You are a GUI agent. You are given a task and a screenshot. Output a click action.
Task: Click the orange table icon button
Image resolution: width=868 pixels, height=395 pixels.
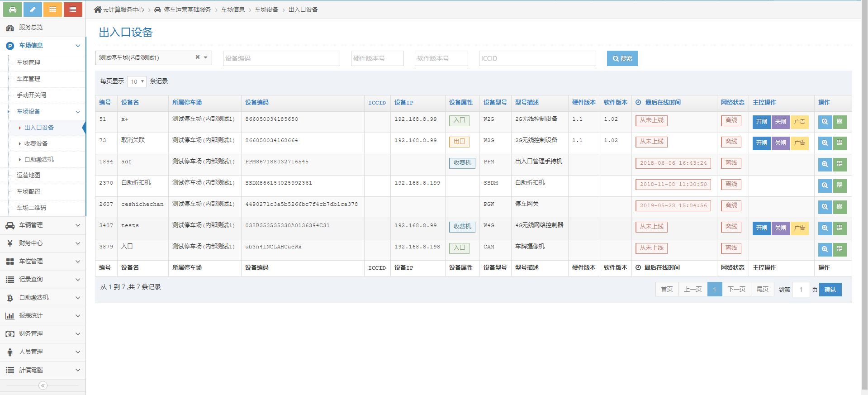(52, 10)
